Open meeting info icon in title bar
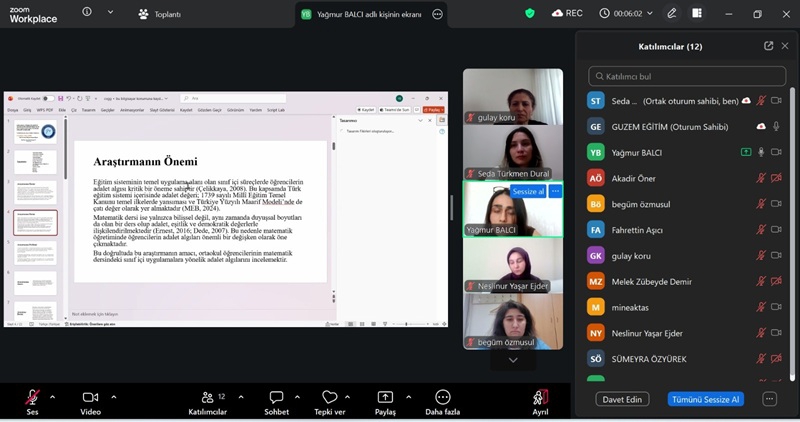Screen dimensions: 800x422 87,12
